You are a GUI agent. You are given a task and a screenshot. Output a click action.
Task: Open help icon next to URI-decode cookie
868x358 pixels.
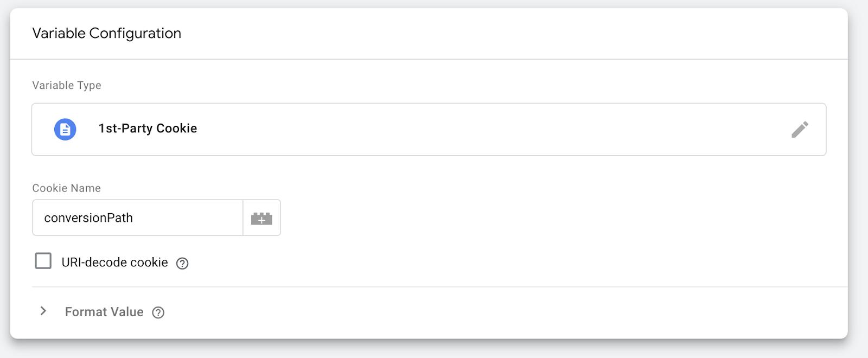pyautogui.click(x=182, y=264)
